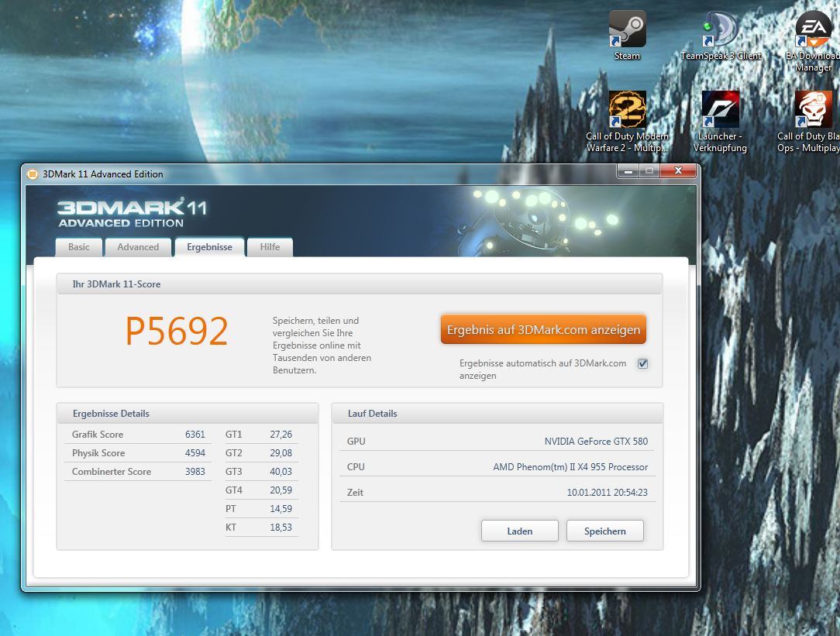Click the Speichern button
This screenshot has width=840, height=636.
point(605,531)
